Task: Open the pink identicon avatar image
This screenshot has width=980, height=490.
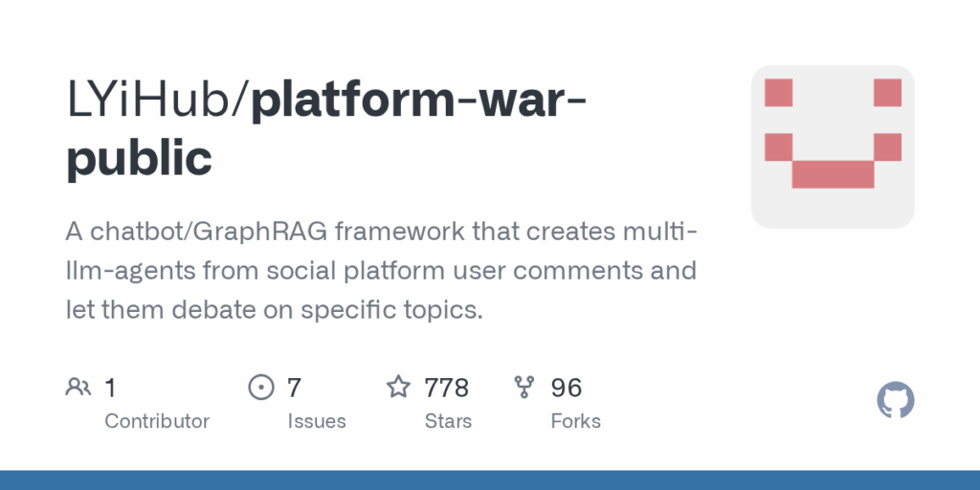Action: pyautogui.click(x=833, y=146)
